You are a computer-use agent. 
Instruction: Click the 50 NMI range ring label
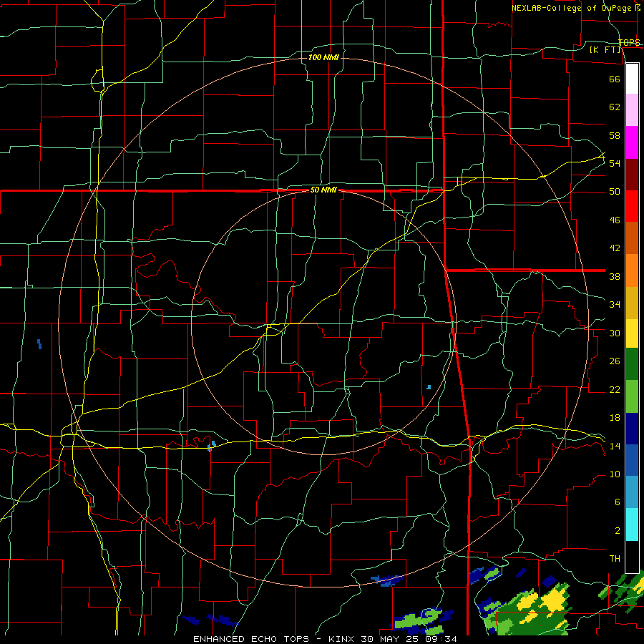pos(323,190)
